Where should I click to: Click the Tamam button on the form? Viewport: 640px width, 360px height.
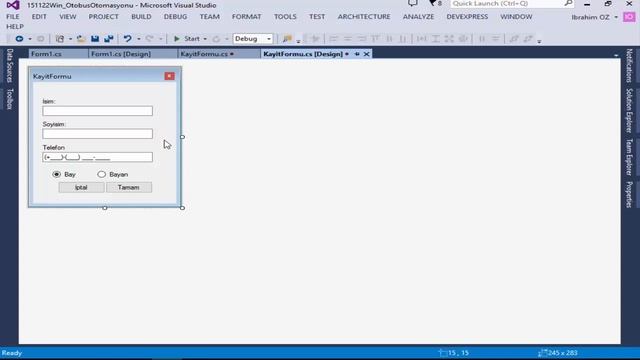(x=129, y=187)
